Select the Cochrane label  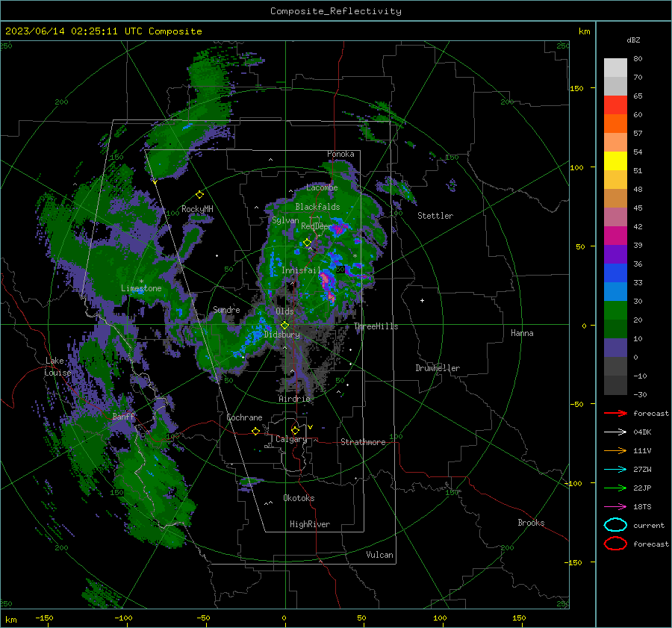pos(244,417)
